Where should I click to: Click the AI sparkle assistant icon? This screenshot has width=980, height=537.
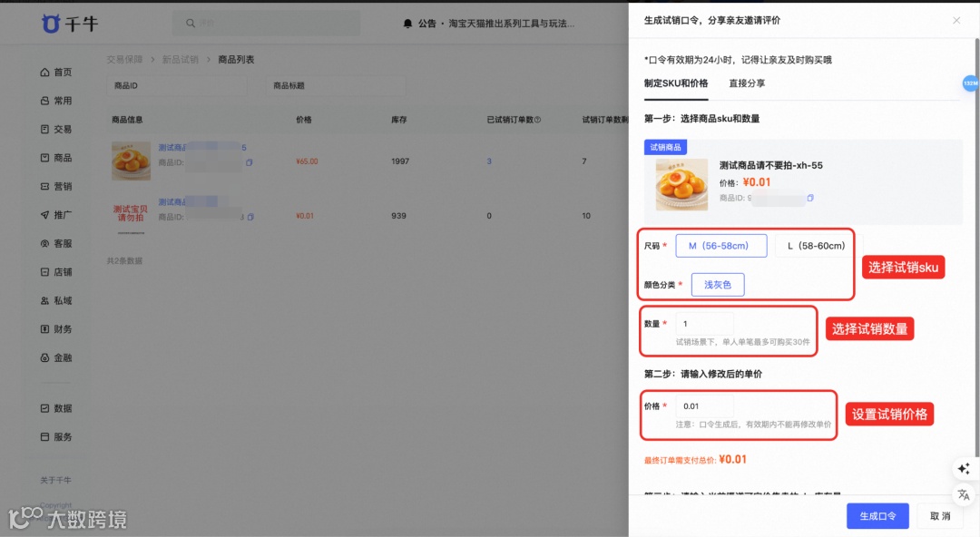click(x=964, y=468)
